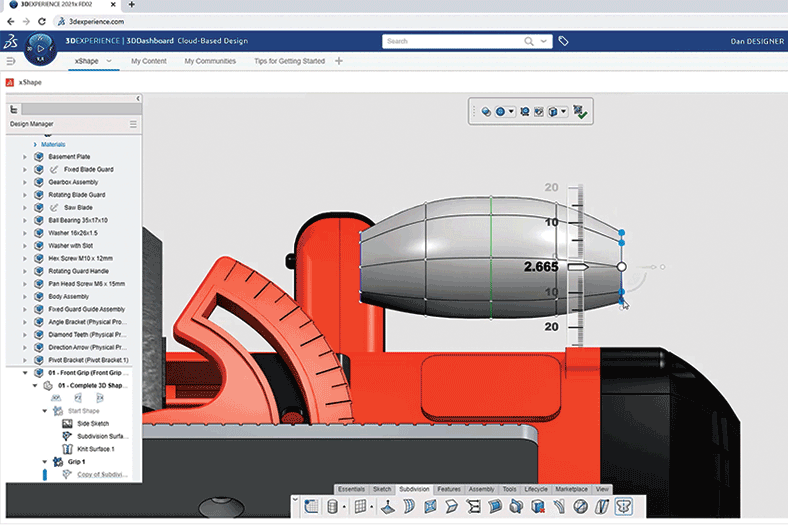Viewport: 788px width, 525px height.
Task: Click the bent plane crease tool icon
Action: point(451,506)
